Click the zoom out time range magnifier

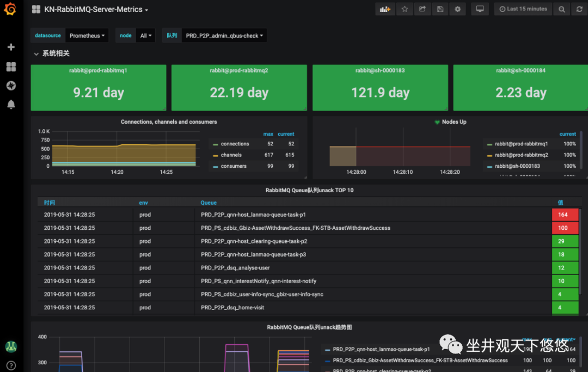[x=561, y=9]
